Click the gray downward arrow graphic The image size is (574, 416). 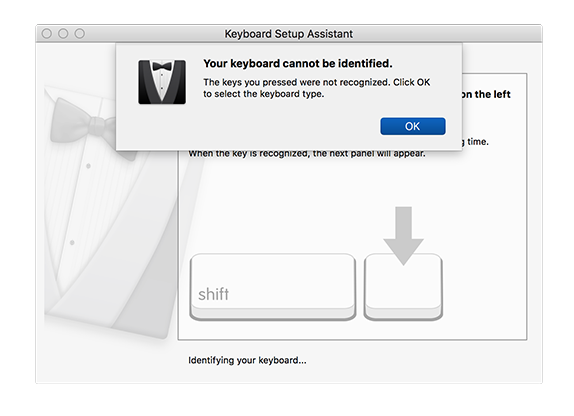click(403, 236)
